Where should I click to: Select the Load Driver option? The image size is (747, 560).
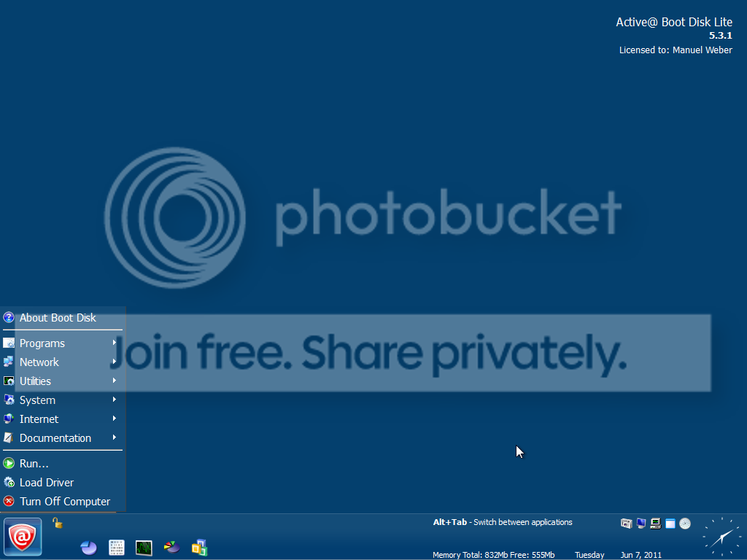tap(47, 483)
